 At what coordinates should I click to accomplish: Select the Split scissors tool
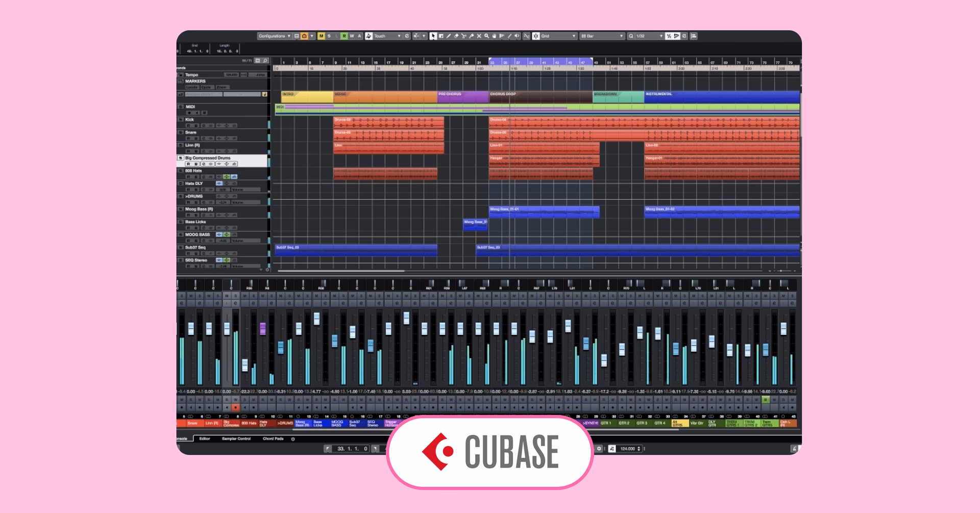click(x=464, y=36)
